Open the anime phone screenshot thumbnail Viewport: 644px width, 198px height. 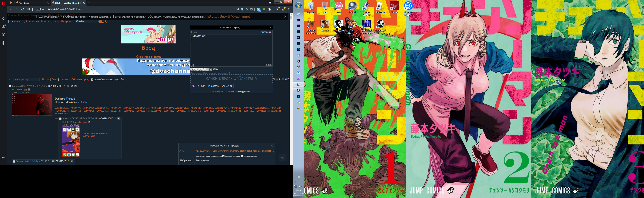[71, 142]
